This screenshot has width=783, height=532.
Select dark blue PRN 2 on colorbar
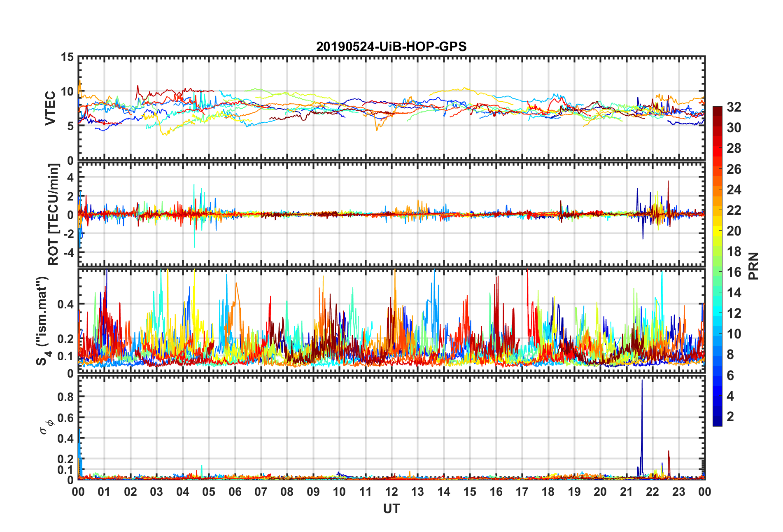(717, 416)
